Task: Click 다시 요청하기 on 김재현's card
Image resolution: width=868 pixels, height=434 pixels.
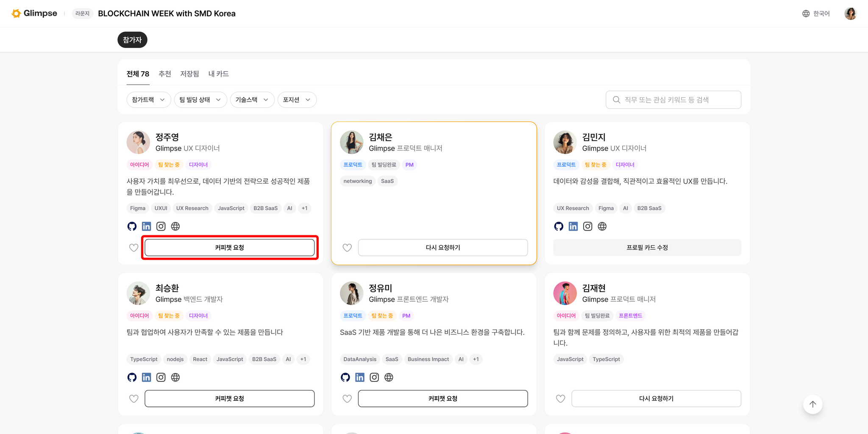Action: 656,398
